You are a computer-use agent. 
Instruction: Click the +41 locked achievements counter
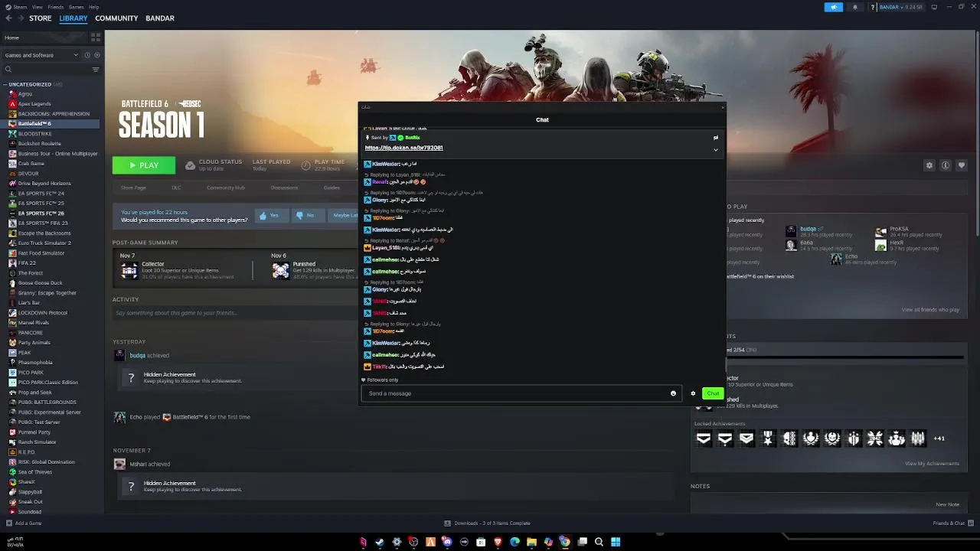(939, 439)
